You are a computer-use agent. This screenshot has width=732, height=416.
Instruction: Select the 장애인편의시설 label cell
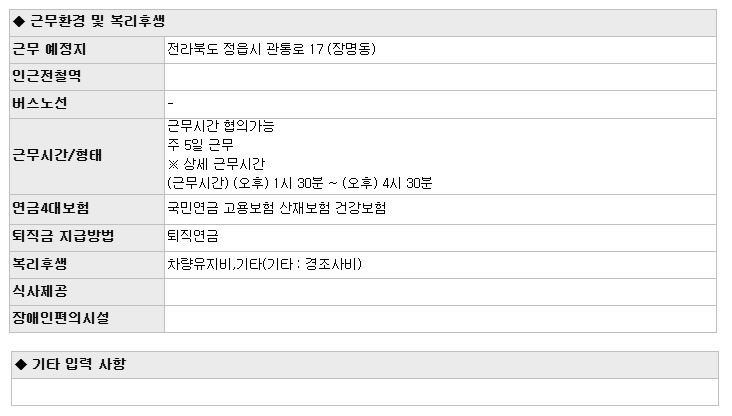click(x=87, y=319)
